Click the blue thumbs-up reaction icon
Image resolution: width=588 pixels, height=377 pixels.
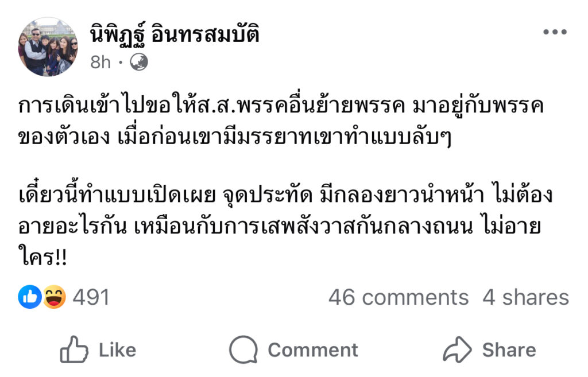(29, 297)
